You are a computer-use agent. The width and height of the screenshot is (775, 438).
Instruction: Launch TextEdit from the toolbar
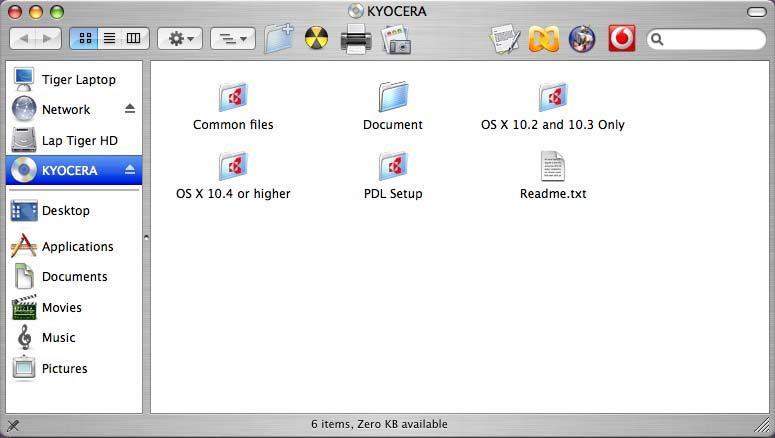point(505,39)
